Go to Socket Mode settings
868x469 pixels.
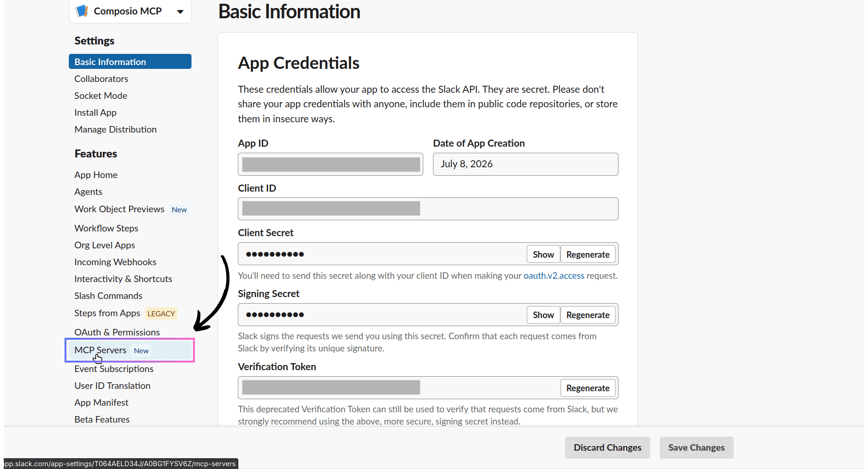pos(101,96)
